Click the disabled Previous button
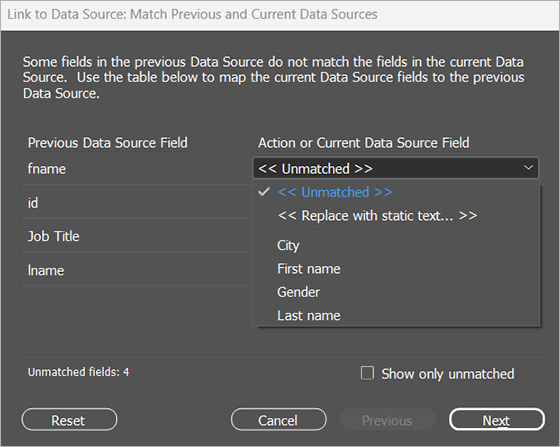This screenshot has width=560, height=447. click(x=388, y=420)
